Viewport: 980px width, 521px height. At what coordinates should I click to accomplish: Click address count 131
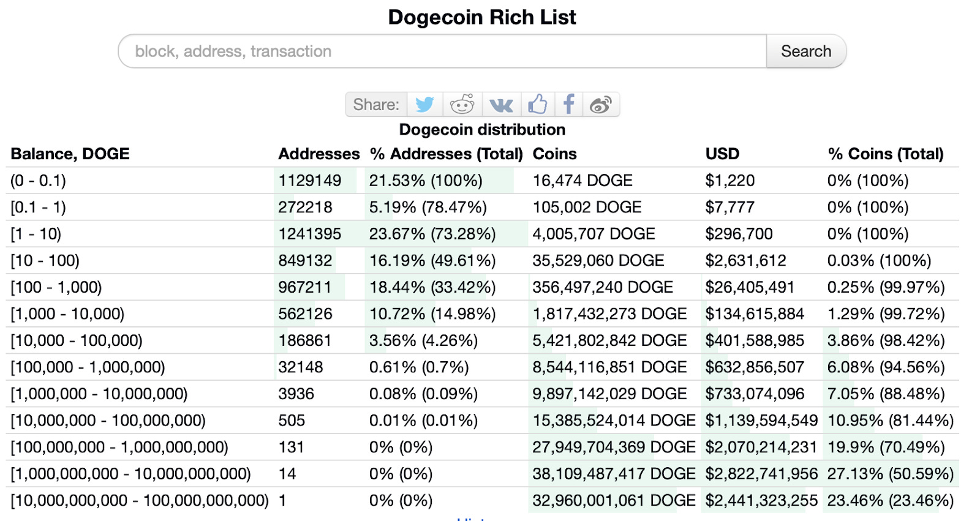pyautogui.click(x=291, y=448)
